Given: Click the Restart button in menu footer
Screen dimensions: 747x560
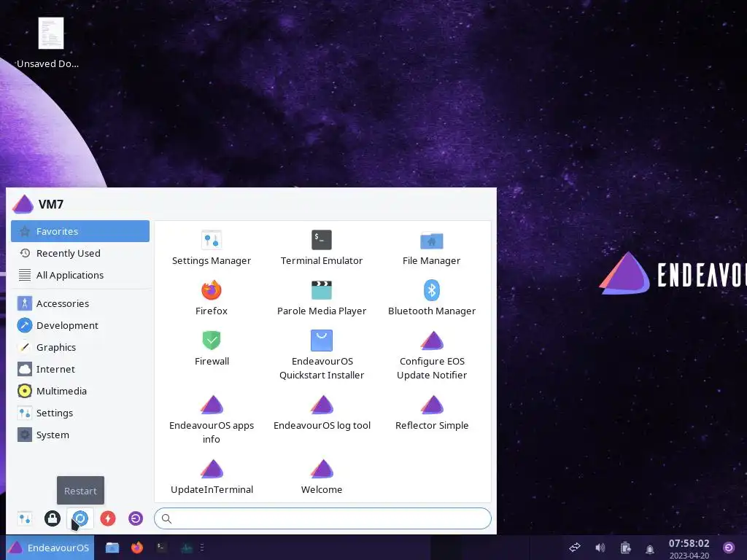Looking at the screenshot, I should coord(80,518).
